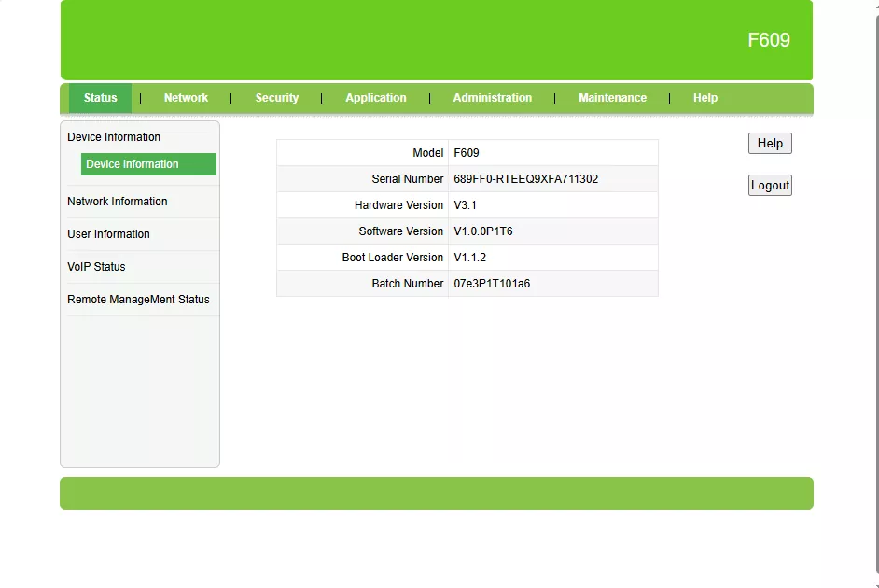Open the Administration tab

[x=492, y=98]
